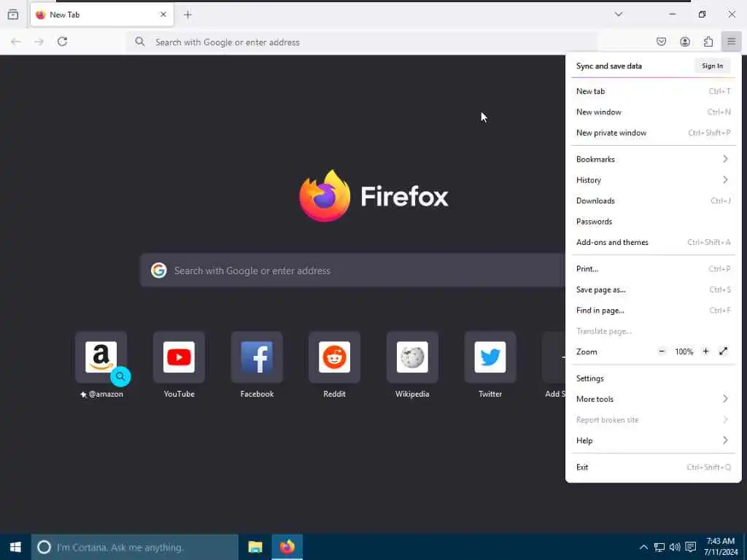Open the Save to Pocket icon

pyautogui.click(x=661, y=42)
